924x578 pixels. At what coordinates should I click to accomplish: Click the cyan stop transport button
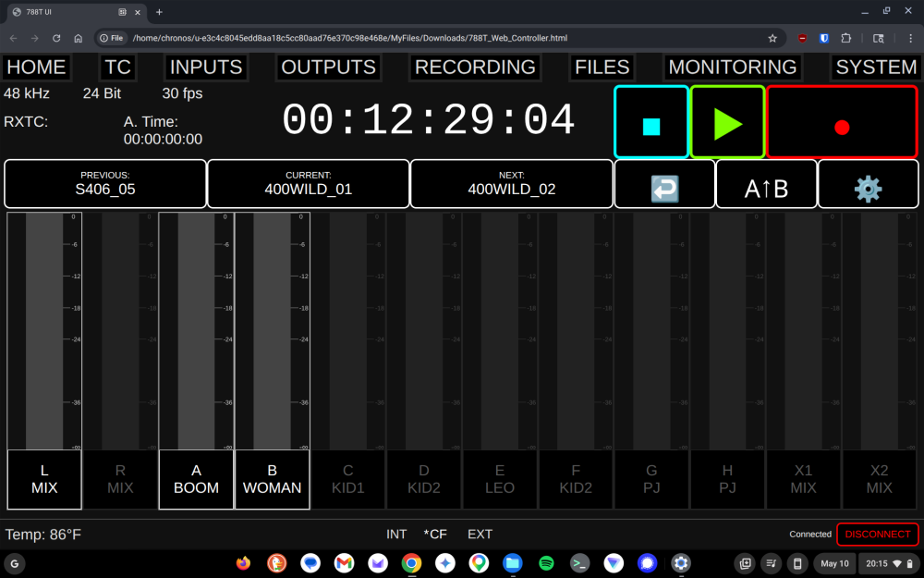coord(651,122)
